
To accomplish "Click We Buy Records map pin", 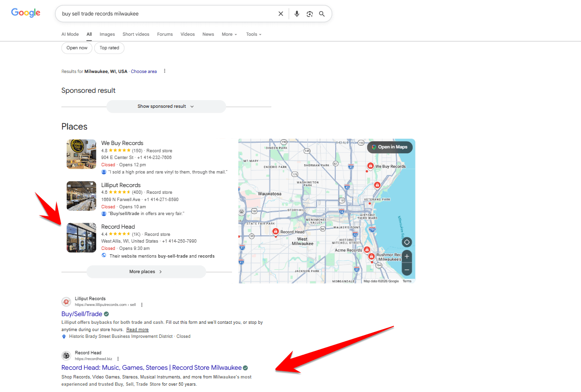I will point(370,166).
